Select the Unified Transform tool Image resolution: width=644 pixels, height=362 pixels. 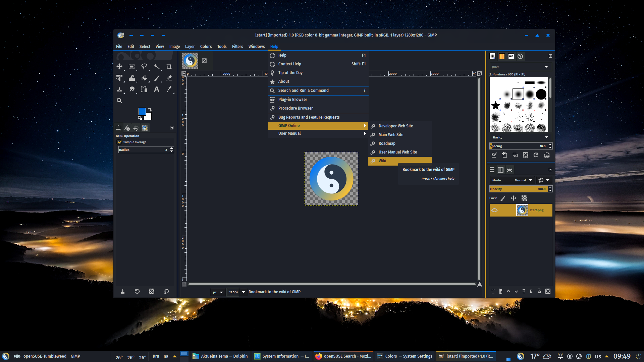click(119, 78)
